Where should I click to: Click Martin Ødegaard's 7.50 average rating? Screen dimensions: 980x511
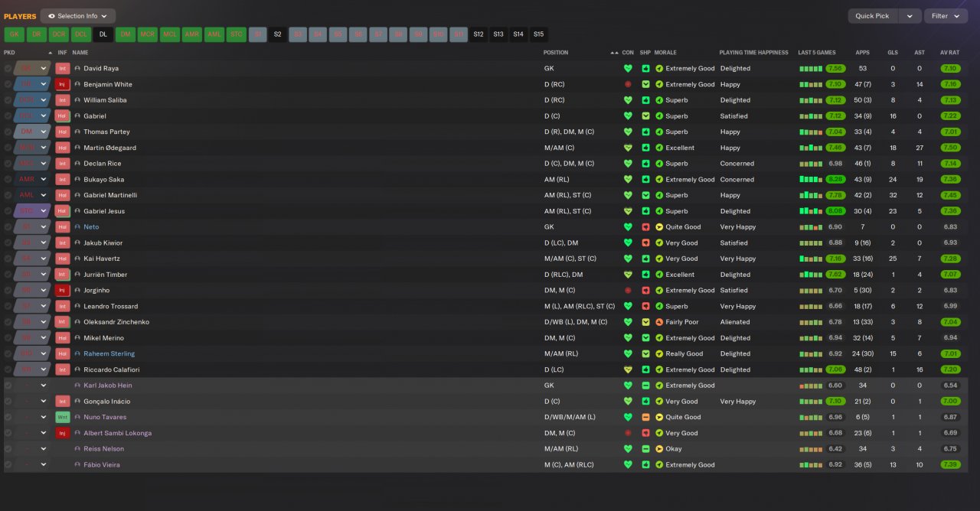click(x=950, y=148)
